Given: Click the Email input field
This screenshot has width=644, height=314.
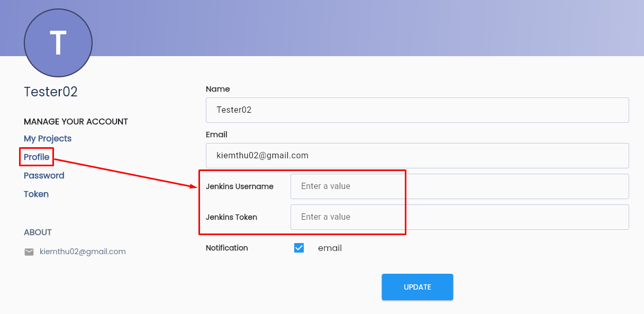Looking at the screenshot, I should 418,156.
